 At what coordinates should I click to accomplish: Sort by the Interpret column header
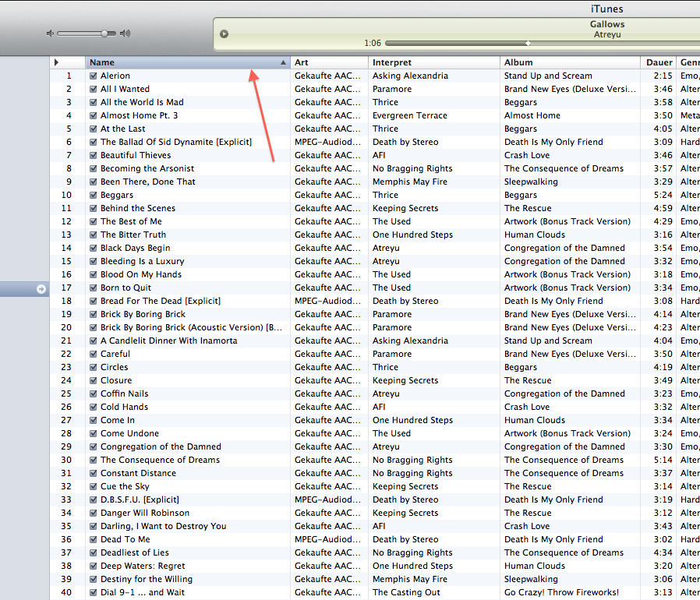click(434, 62)
